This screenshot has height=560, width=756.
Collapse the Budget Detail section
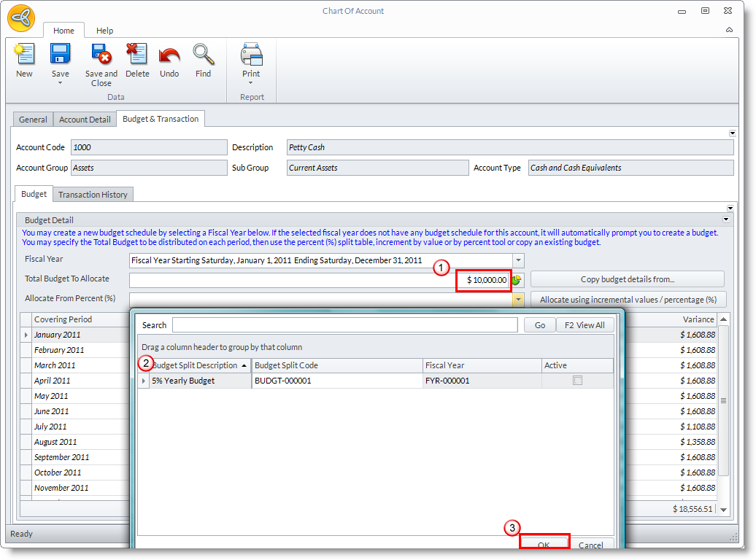(726, 219)
